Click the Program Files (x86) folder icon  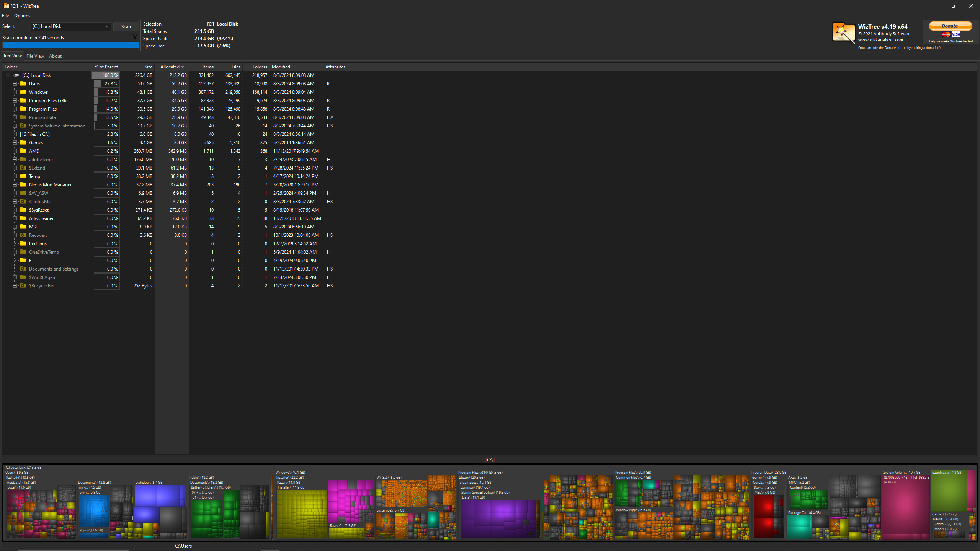pos(23,100)
